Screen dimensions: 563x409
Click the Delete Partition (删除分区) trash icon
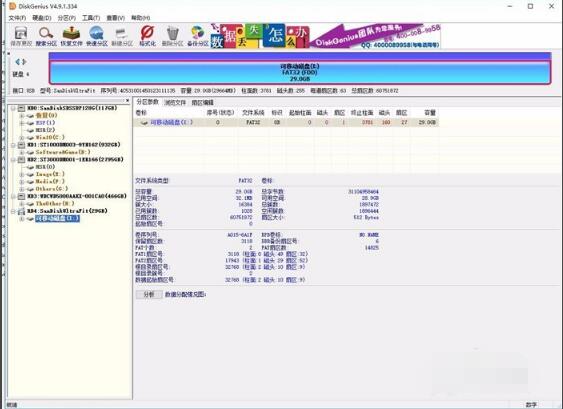coord(172,36)
